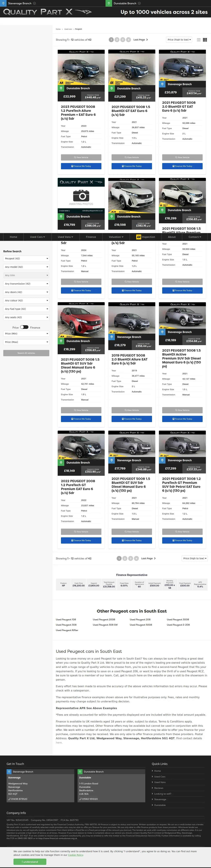This screenshot has width=211, height=868.
Task: Click the bottom Last Page chevron arrow
Action: click(155, 558)
